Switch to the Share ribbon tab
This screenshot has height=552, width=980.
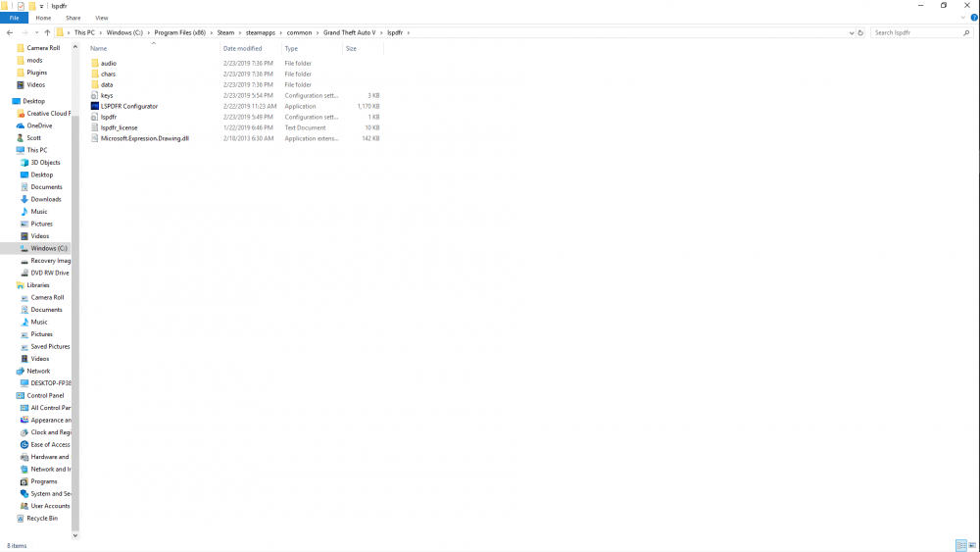(73, 18)
